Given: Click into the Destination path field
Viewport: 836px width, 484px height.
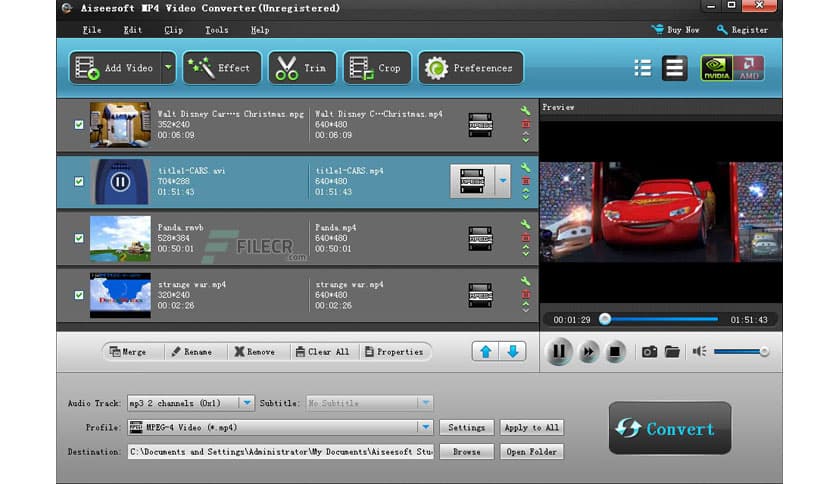Looking at the screenshot, I should tap(280, 451).
